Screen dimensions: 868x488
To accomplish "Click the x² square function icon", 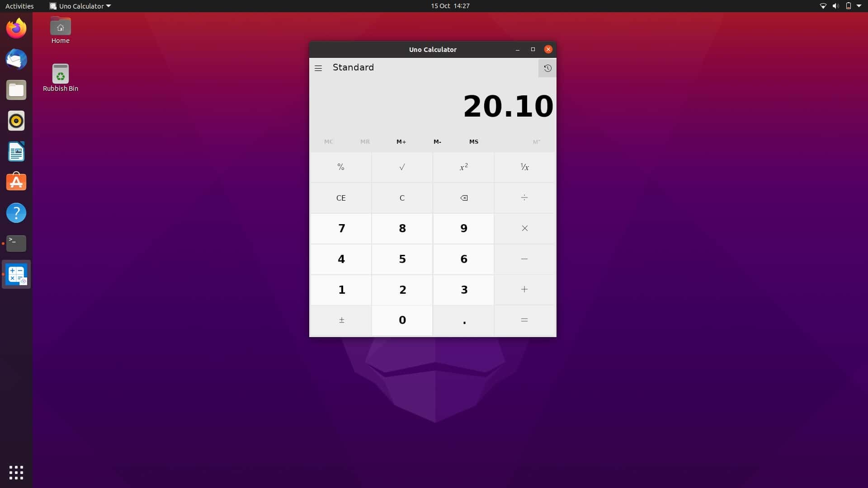I will click(463, 167).
